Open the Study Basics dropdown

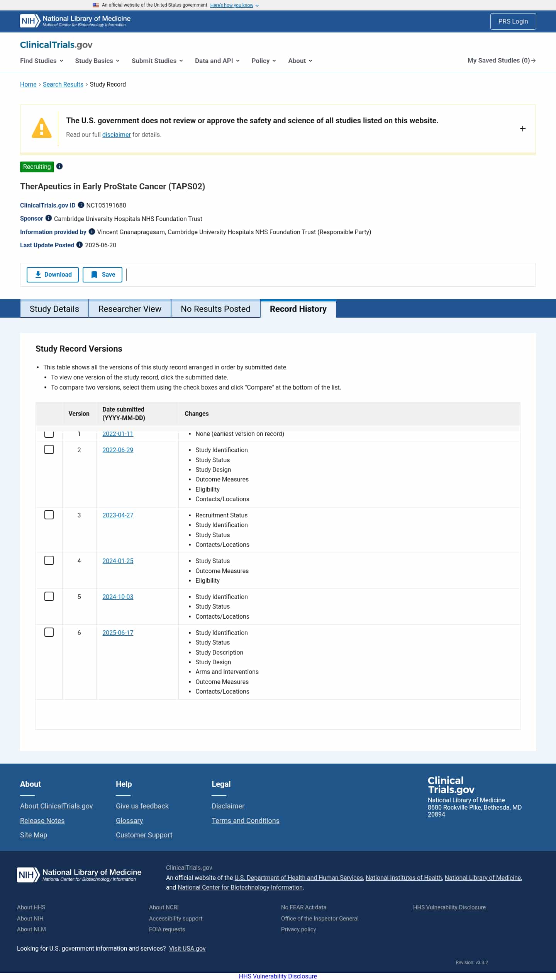tap(97, 61)
